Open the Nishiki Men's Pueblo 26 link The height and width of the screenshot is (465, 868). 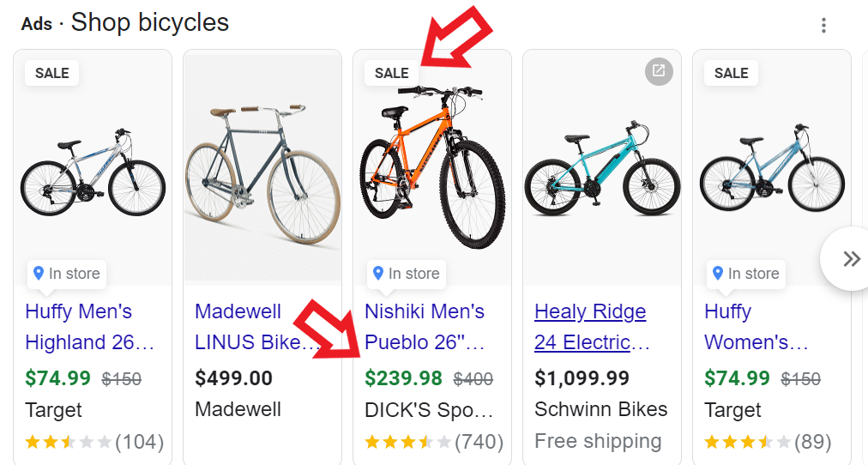coord(425,327)
